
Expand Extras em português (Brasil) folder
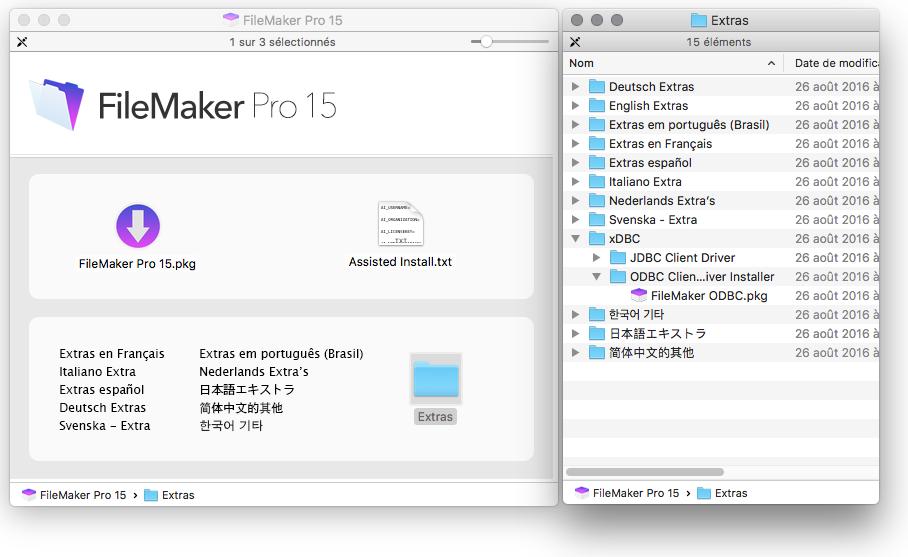tap(575, 124)
